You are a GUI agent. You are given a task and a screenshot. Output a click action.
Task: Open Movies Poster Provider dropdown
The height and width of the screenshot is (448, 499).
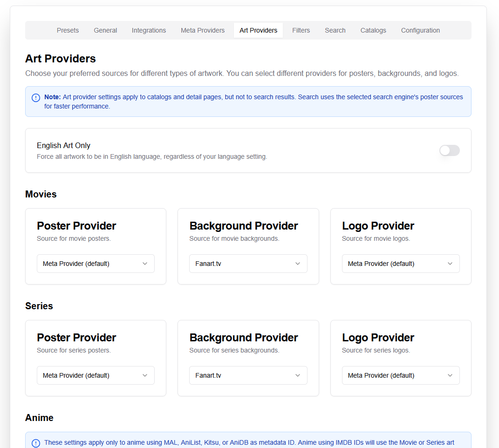pos(96,264)
